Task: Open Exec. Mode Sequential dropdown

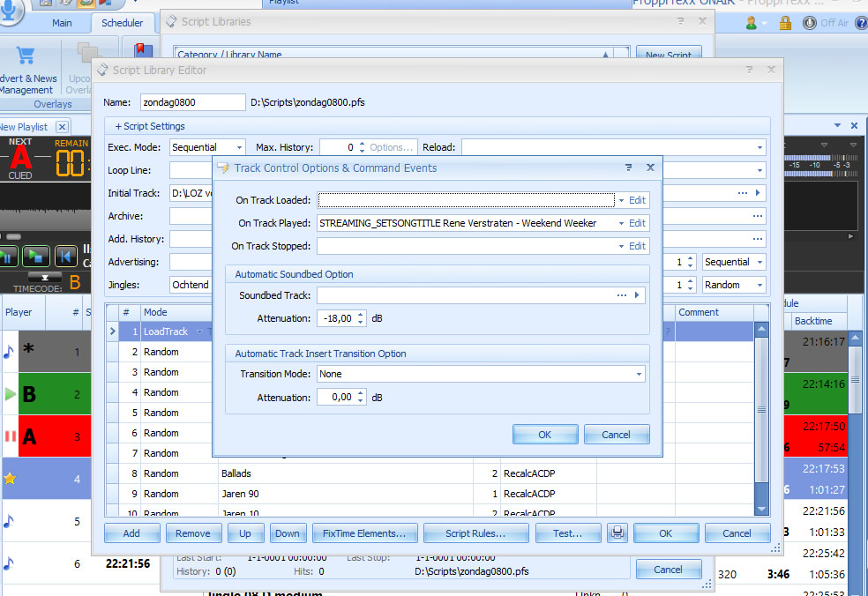Action: 239,147
